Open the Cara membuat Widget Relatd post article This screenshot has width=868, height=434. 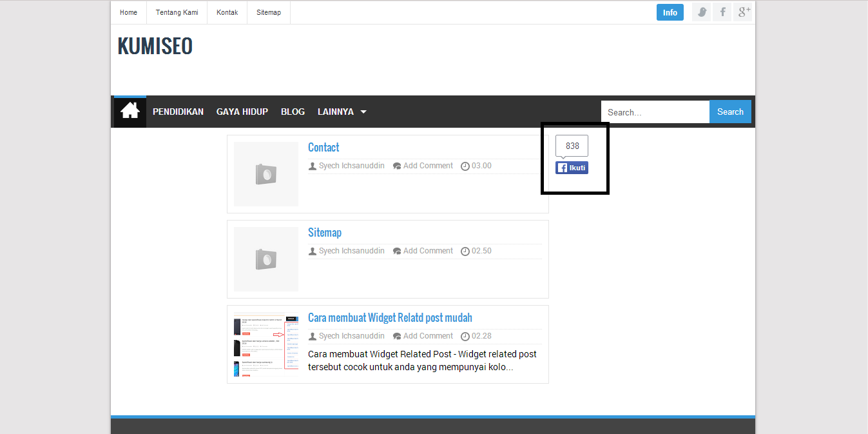(390, 317)
